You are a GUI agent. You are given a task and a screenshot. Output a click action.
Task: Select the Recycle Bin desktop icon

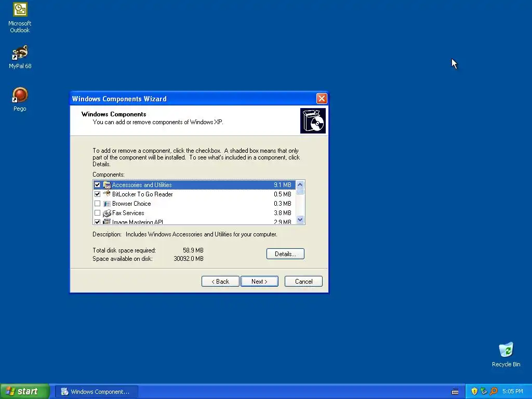pos(506,354)
